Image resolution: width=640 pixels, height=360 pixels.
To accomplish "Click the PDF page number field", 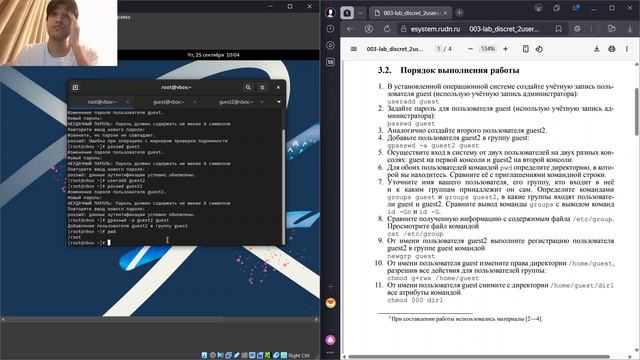I will [x=439, y=49].
